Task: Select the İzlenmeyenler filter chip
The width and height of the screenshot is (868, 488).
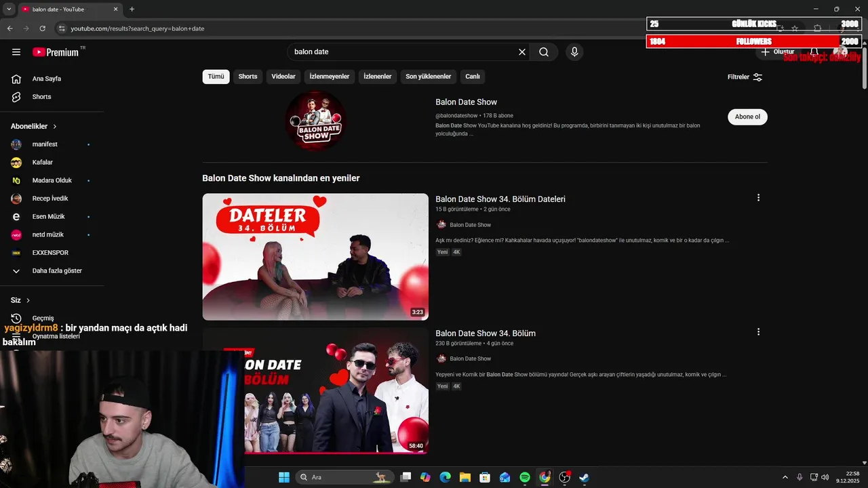Action: (329, 77)
